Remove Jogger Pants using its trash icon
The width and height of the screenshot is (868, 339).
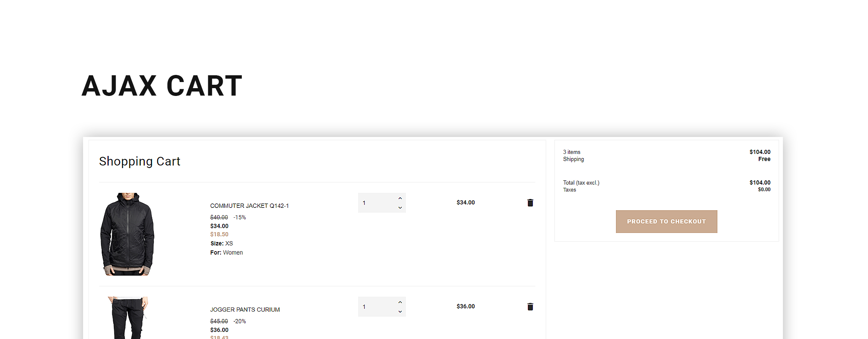point(530,307)
